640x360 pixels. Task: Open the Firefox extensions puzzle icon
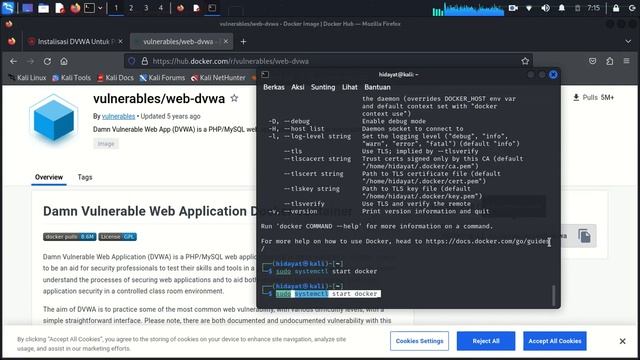click(610, 61)
